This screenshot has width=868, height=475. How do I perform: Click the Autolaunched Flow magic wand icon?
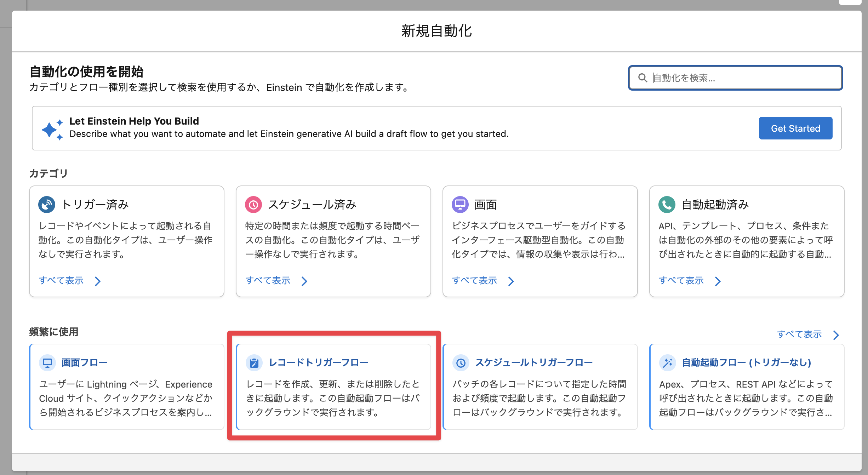click(668, 363)
